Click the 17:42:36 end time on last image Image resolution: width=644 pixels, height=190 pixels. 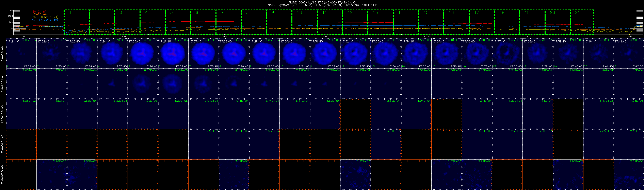(637, 66)
